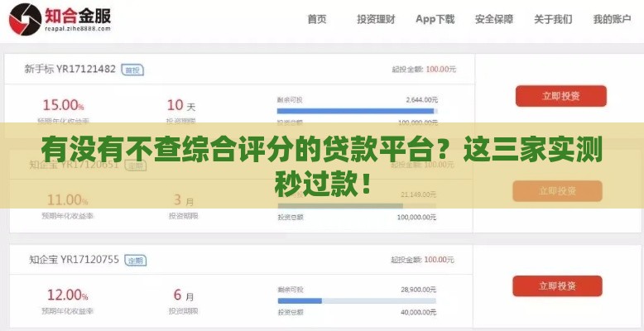Click the 定期 tag beside YR17120755
Viewport: 644px width, 331px height.
135,261
